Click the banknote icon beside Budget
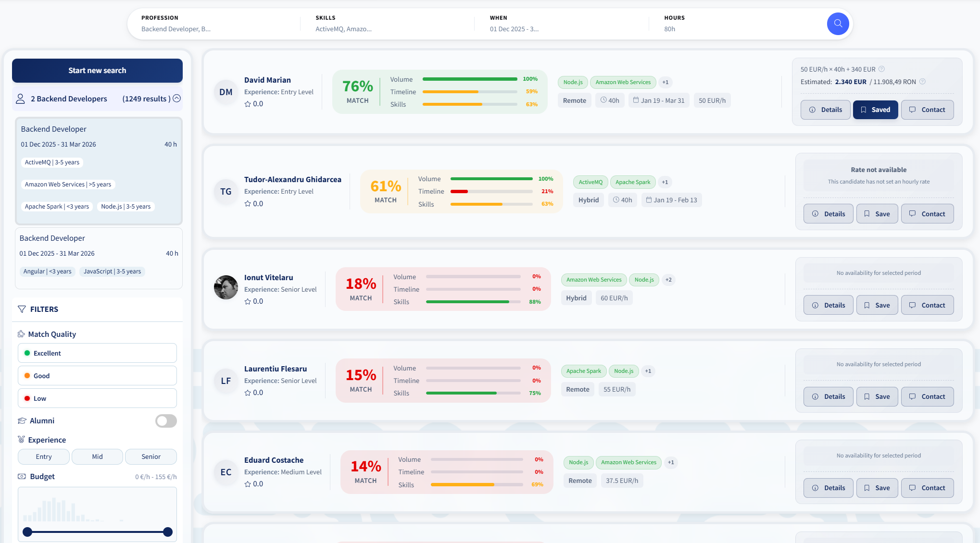The height and width of the screenshot is (543, 980). click(x=22, y=476)
